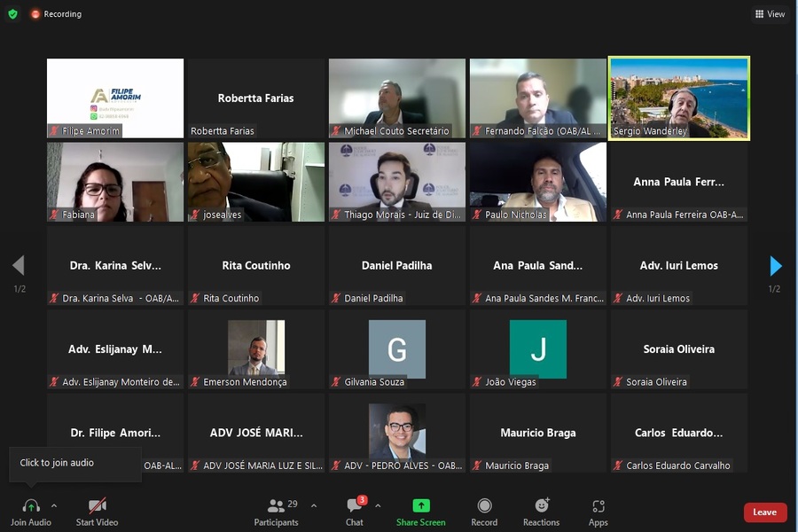Expand audio options arrow beside Join Audio

click(54, 505)
